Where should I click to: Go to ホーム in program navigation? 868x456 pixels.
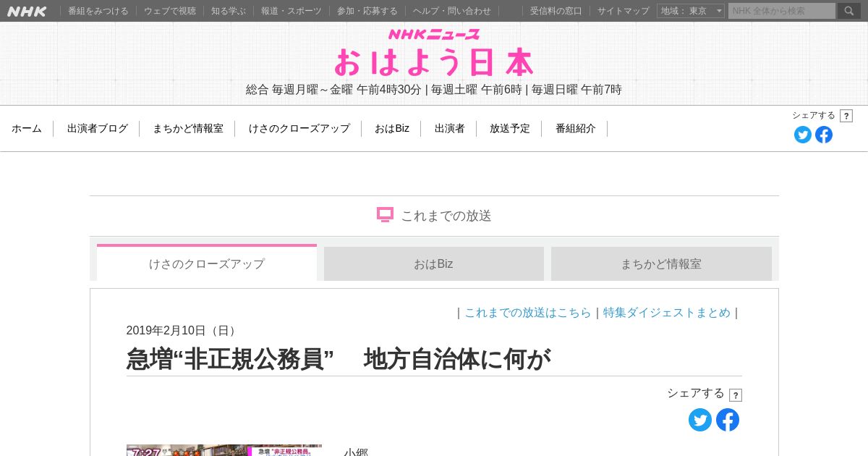pyautogui.click(x=27, y=128)
